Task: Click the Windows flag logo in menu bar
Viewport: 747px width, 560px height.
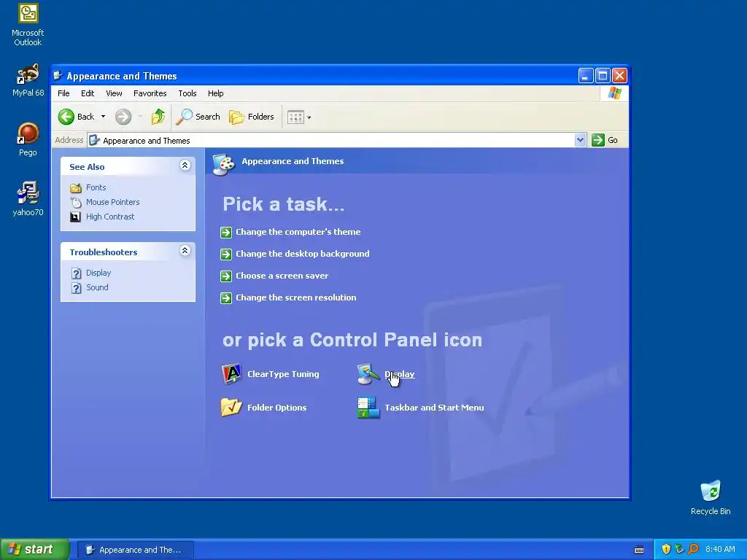Action: coord(614,93)
